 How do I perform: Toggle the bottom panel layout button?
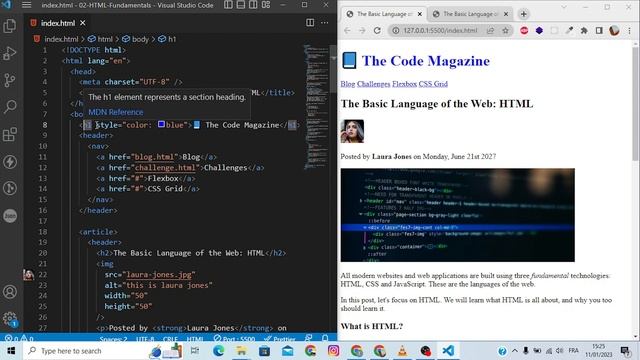click(x=241, y=5)
